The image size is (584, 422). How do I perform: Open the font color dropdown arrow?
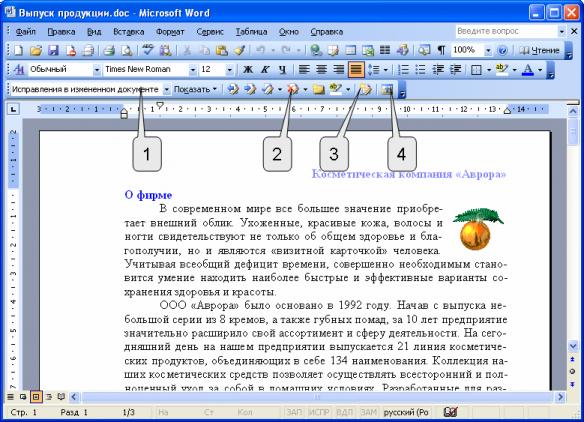[x=540, y=70]
